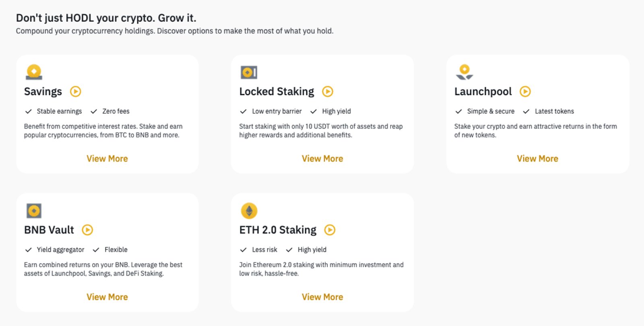
Task: Play the ETH 2.0 Staking video icon
Action: [330, 230]
